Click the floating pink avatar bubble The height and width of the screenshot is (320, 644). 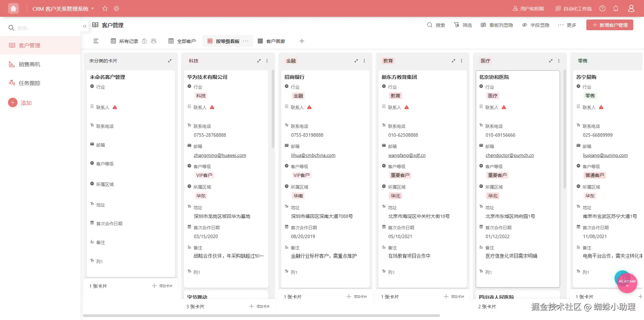click(627, 283)
